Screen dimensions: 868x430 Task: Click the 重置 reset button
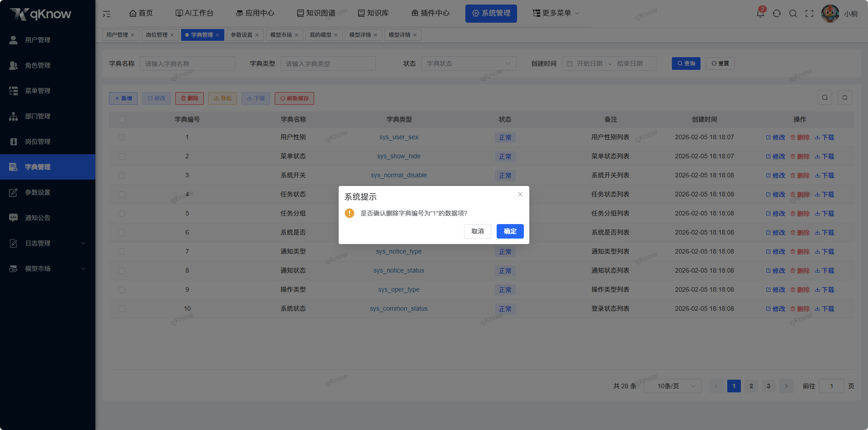(x=720, y=64)
